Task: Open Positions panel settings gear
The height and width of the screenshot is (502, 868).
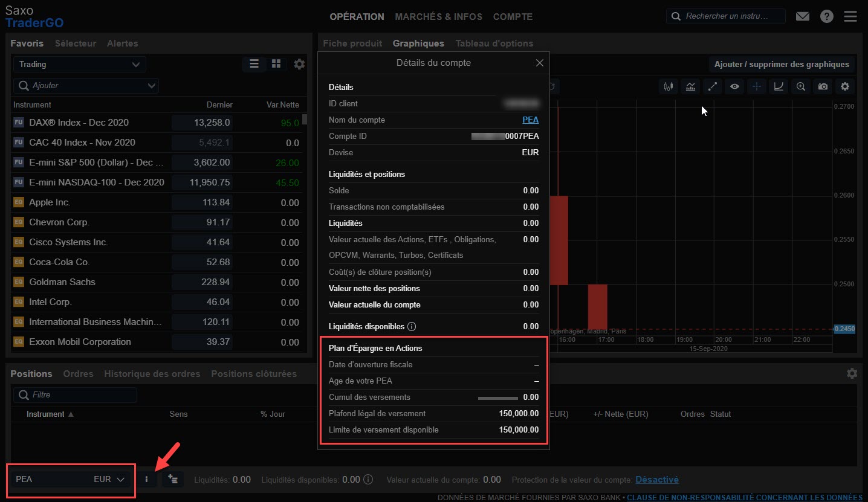Action: tap(852, 373)
